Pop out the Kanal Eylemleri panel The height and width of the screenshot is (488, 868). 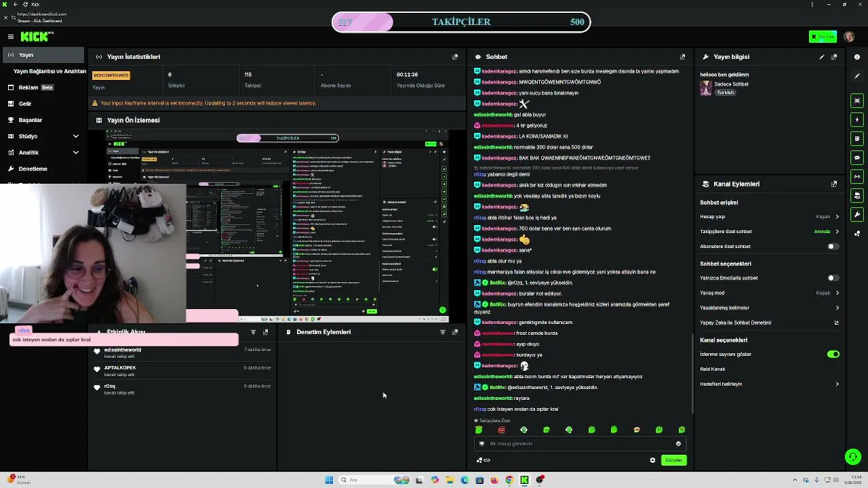(x=834, y=184)
